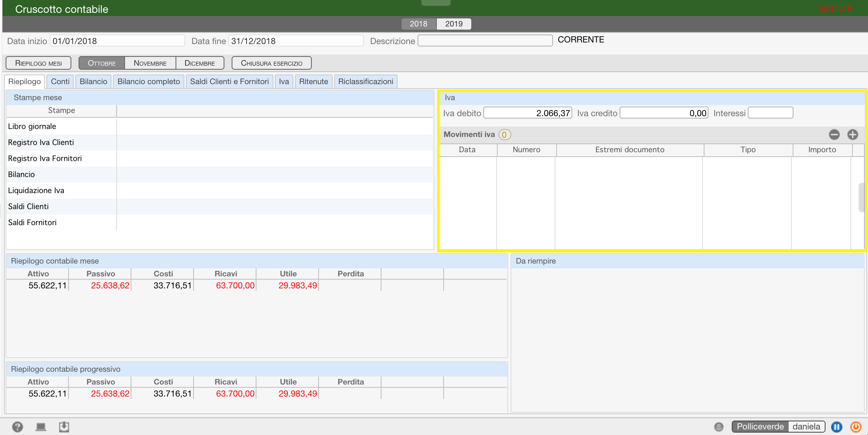
Task: Select the Novembre month button
Action: click(150, 63)
